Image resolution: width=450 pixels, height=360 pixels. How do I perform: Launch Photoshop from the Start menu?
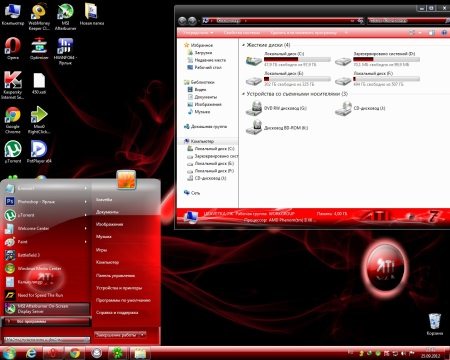45,202
